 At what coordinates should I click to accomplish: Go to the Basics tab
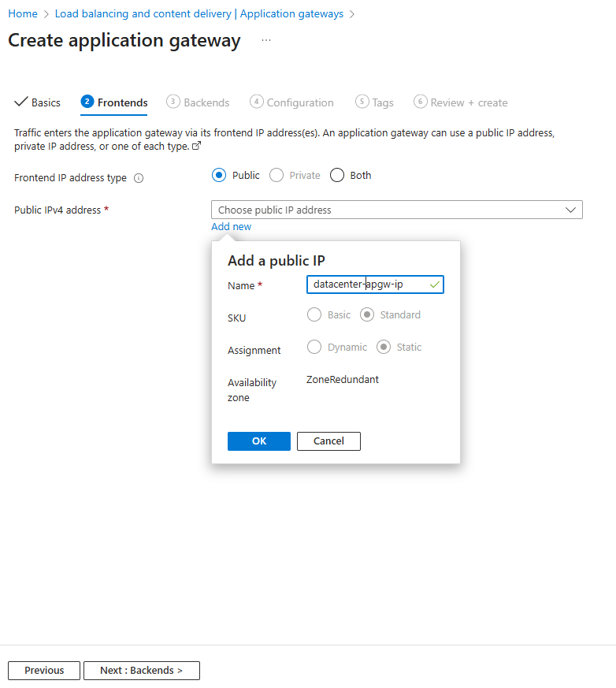click(x=38, y=102)
